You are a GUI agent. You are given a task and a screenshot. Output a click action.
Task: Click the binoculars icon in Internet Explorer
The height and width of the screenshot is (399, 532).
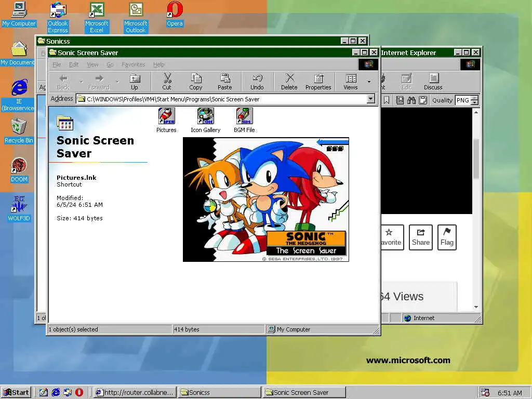411,100
